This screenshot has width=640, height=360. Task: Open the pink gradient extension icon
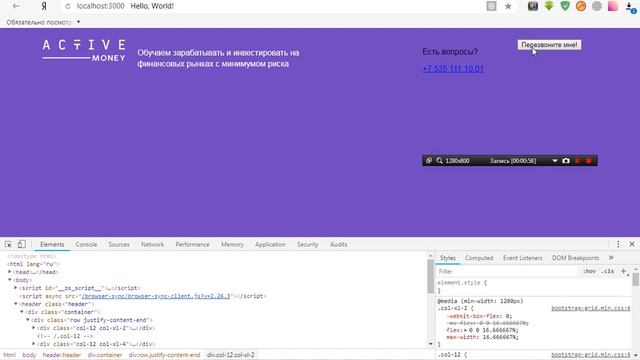tap(613, 6)
